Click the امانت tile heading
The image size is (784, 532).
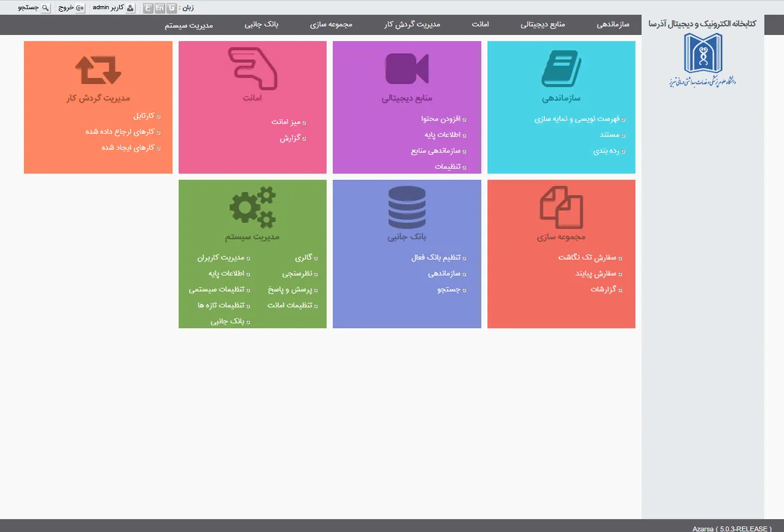(x=252, y=98)
